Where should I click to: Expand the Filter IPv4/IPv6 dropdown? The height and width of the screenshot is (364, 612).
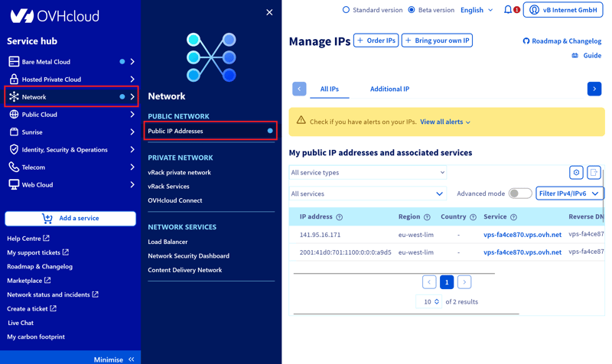click(569, 193)
